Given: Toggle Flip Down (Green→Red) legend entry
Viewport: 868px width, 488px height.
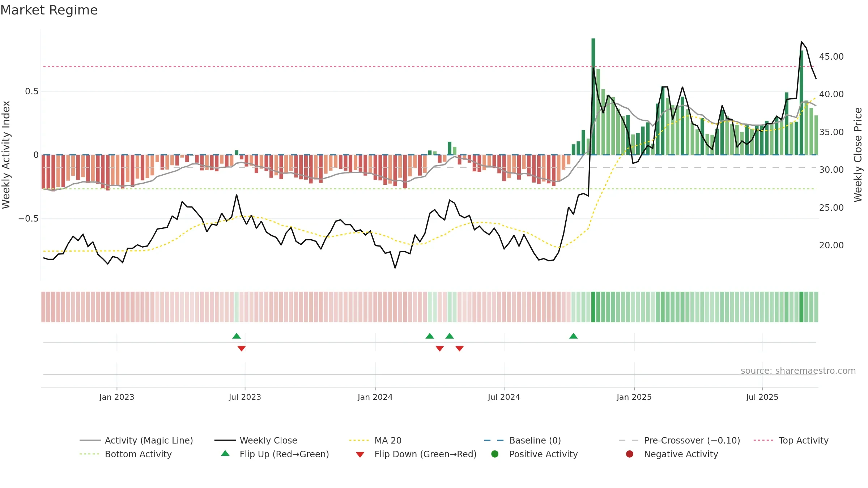Looking at the screenshot, I should click(x=416, y=454).
